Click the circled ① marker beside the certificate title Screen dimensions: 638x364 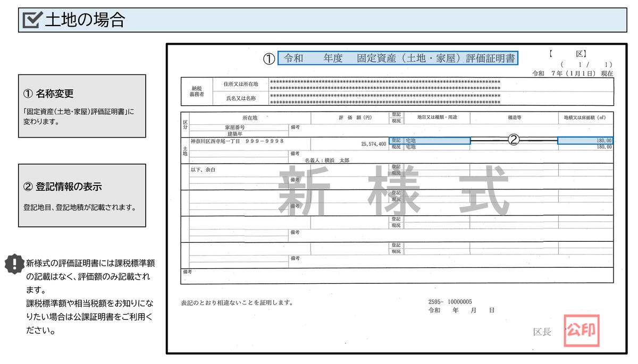click(x=268, y=59)
